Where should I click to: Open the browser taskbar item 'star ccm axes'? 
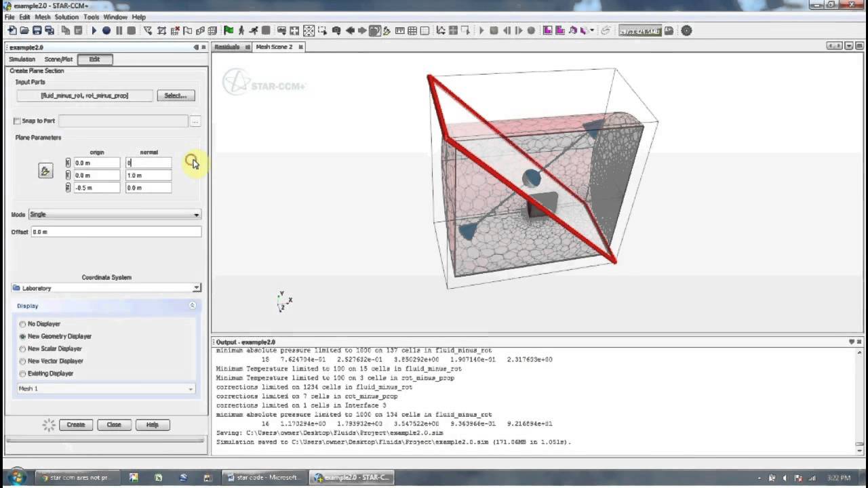(x=77, y=477)
